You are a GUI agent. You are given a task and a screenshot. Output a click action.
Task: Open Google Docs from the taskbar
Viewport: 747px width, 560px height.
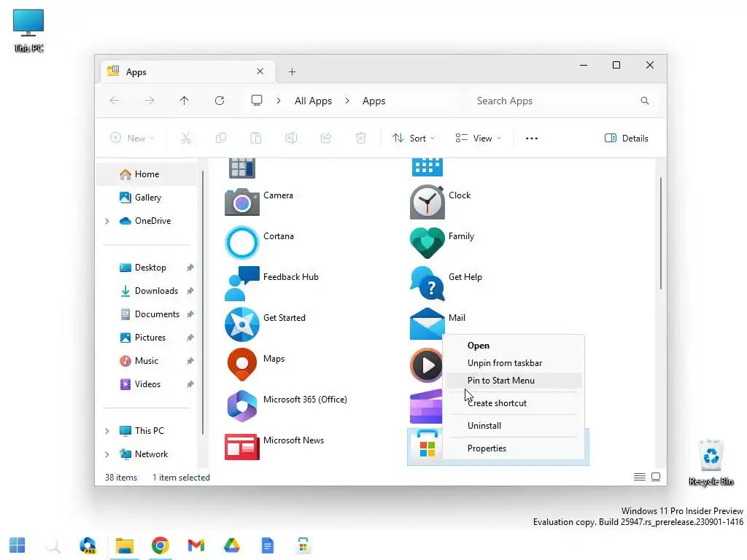point(267,545)
